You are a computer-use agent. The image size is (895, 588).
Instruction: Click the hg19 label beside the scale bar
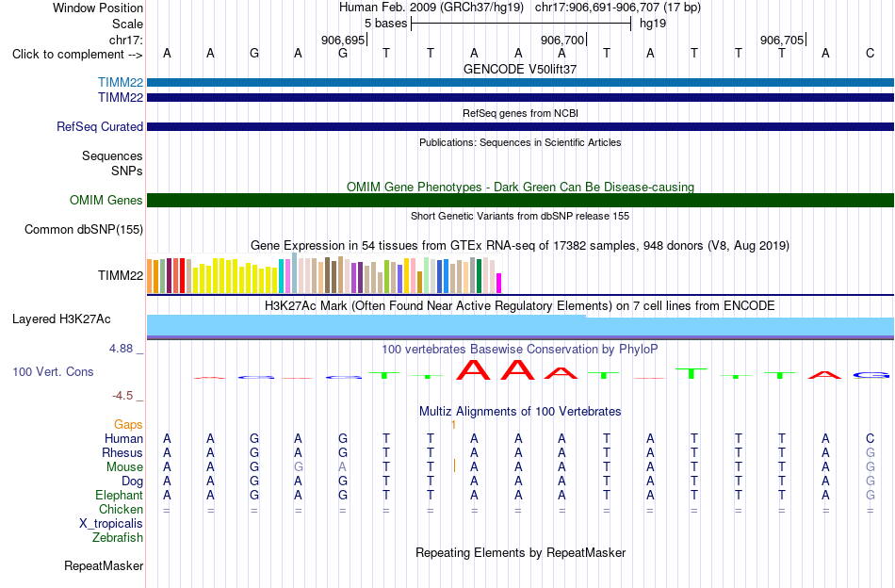pyautogui.click(x=653, y=24)
